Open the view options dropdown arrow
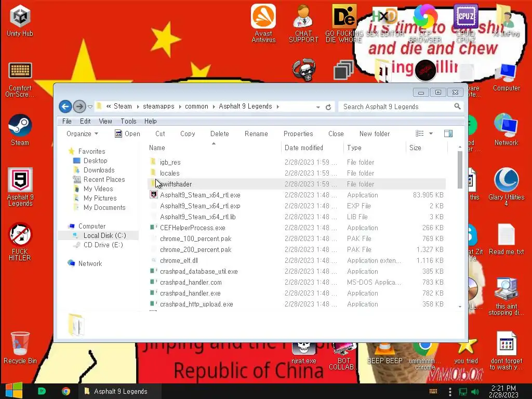The width and height of the screenshot is (532, 399). (431, 134)
